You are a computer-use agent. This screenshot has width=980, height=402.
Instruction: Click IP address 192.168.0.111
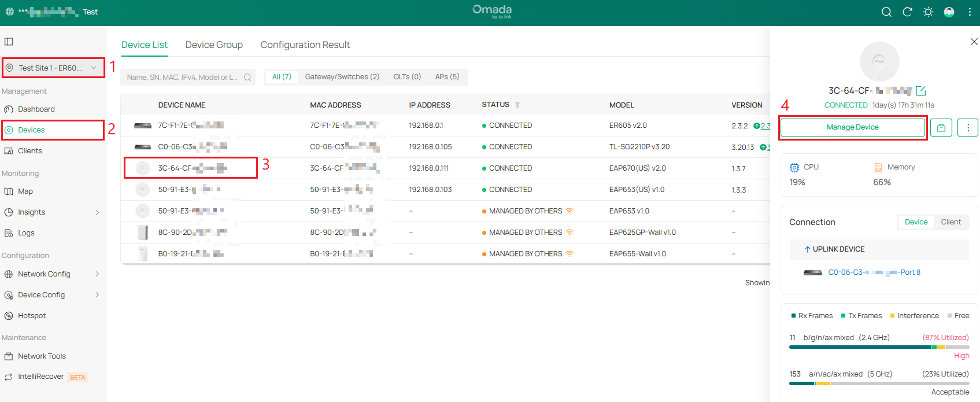tap(429, 168)
